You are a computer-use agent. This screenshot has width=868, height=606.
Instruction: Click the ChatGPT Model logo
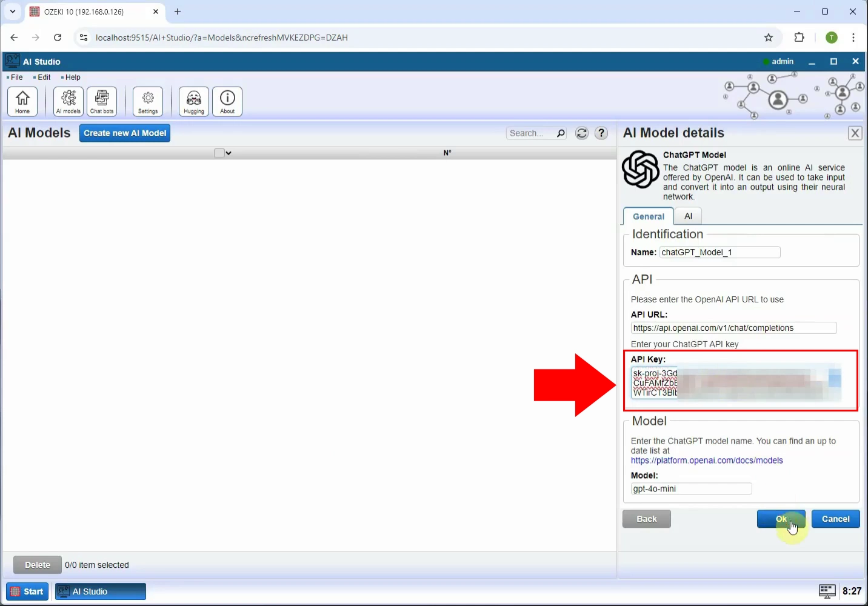click(640, 170)
